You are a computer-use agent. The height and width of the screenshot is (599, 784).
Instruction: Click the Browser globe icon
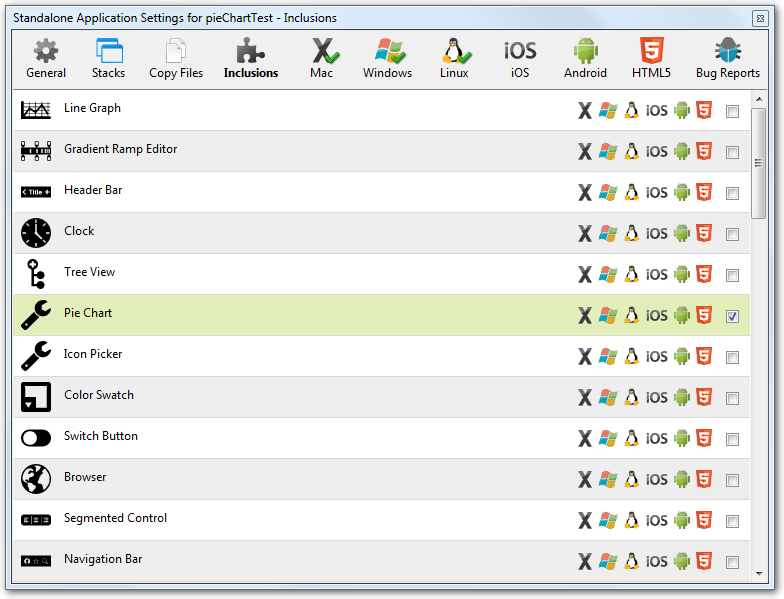click(36, 478)
